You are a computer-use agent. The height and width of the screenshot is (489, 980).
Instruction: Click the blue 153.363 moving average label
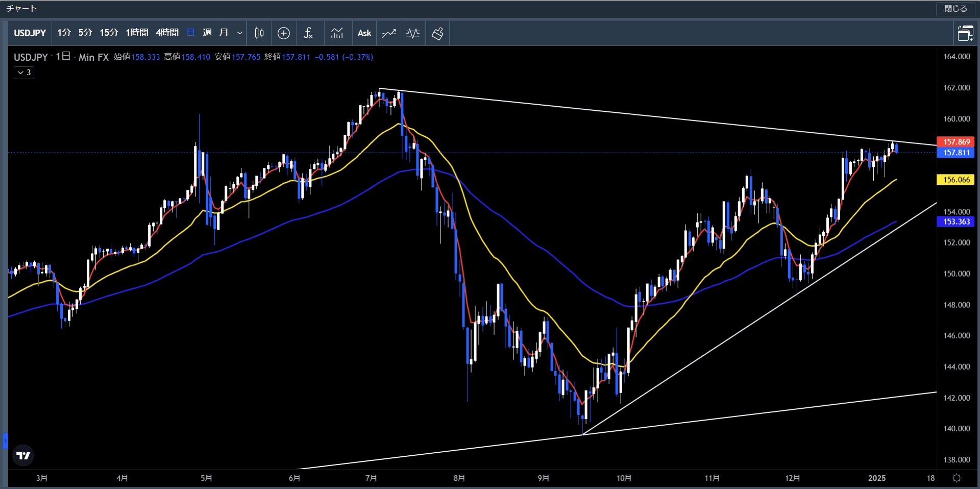point(955,222)
